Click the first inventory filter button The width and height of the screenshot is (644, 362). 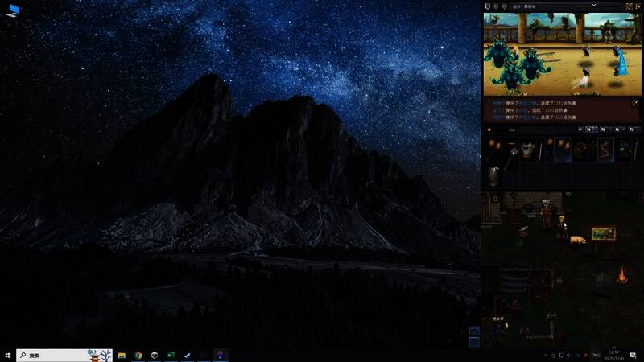coord(580,129)
